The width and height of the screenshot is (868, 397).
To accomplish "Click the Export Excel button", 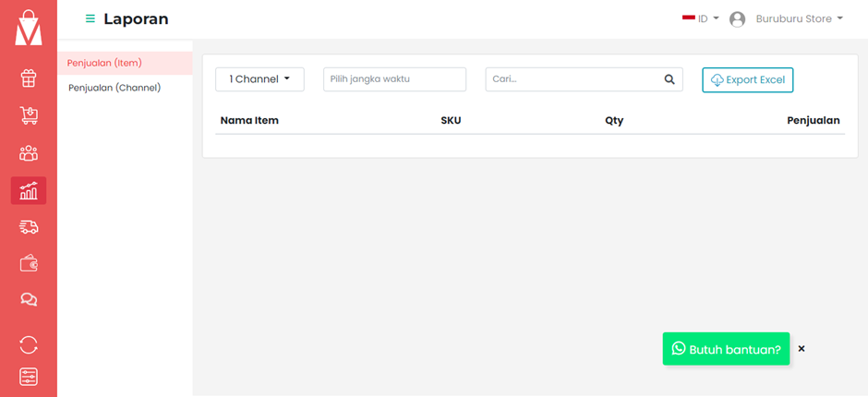I will pyautogui.click(x=747, y=79).
